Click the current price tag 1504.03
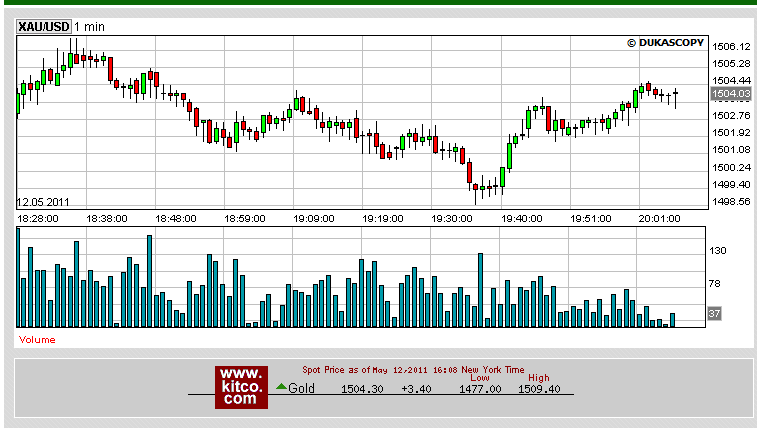Image resolution: width=757 pixels, height=435 pixels. pos(730,94)
